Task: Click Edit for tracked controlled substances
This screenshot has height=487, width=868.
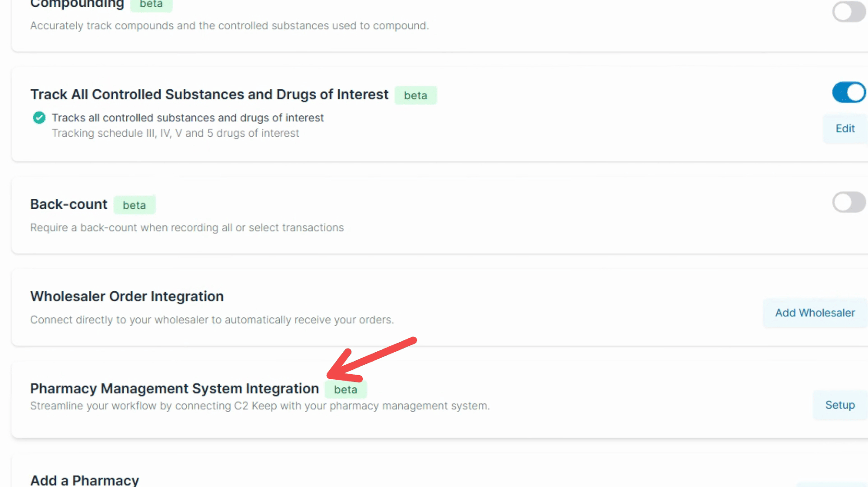Action: point(845,129)
